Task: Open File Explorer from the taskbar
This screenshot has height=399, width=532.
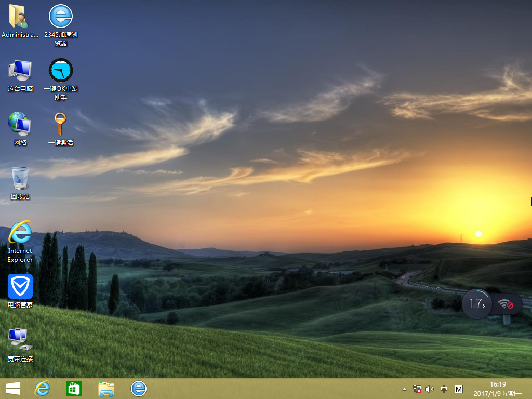Action: 107,389
